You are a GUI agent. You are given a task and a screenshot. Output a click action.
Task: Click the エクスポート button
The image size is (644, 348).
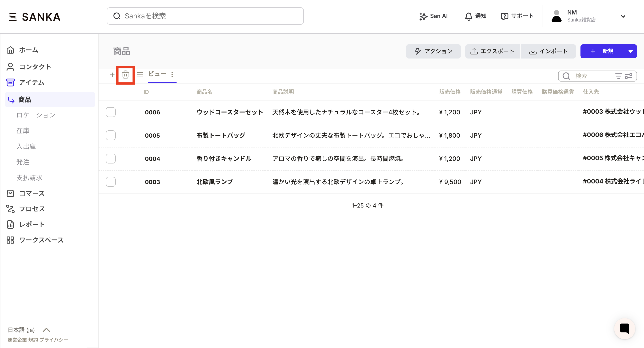(x=492, y=51)
